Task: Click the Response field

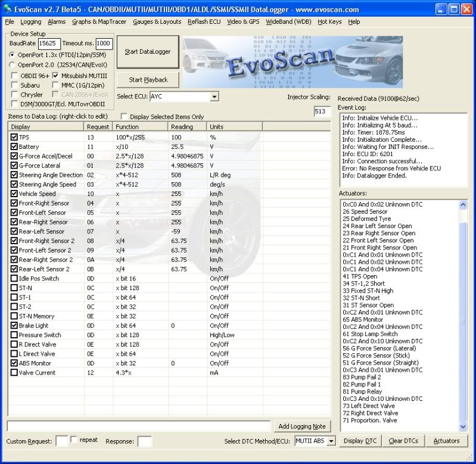Action: 145,441
